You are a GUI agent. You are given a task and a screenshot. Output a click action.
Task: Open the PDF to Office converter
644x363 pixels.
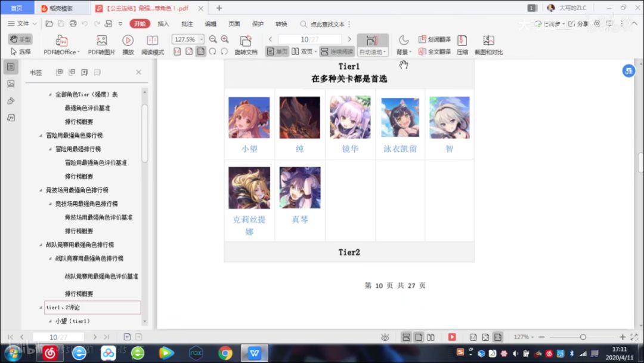click(61, 45)
